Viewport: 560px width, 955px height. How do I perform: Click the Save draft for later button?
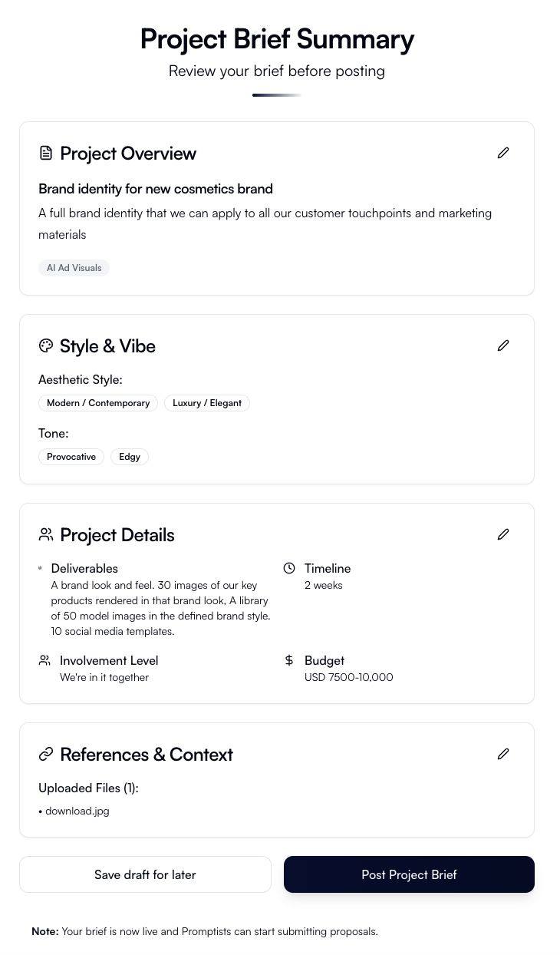tap(145, 874)
